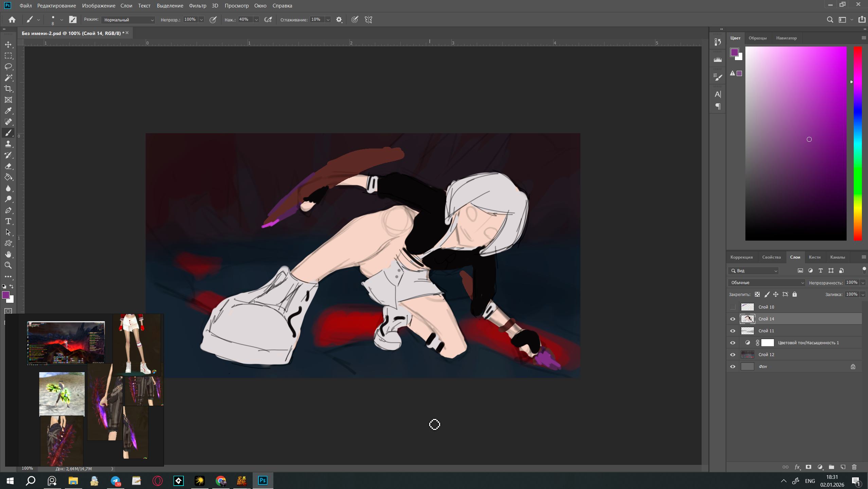Viewport: 868px width, 489px height.
Task: Open Windows Start menu
Action: coord(10,481)
